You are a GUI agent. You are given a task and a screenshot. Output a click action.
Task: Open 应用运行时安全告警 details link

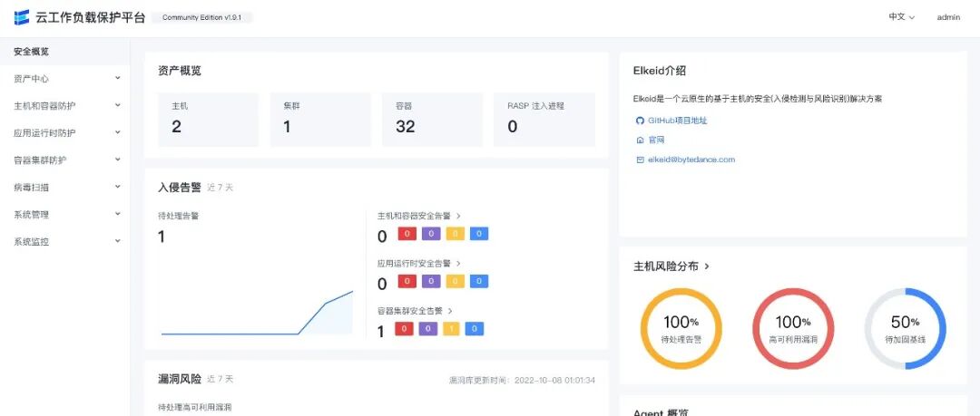[419, 264]
